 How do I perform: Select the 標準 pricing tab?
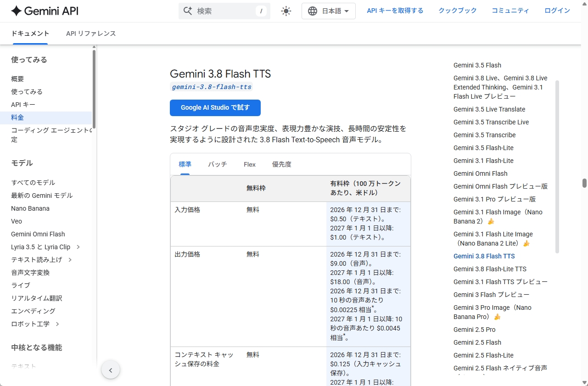185,164
